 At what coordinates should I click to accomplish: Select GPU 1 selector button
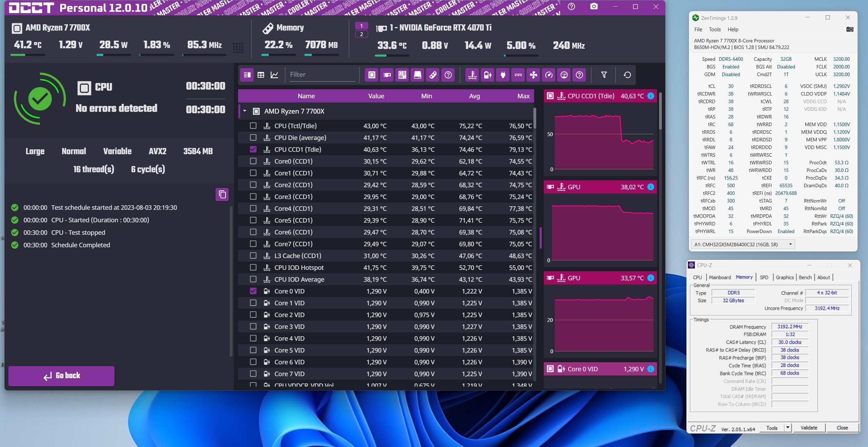coord(361,26)
